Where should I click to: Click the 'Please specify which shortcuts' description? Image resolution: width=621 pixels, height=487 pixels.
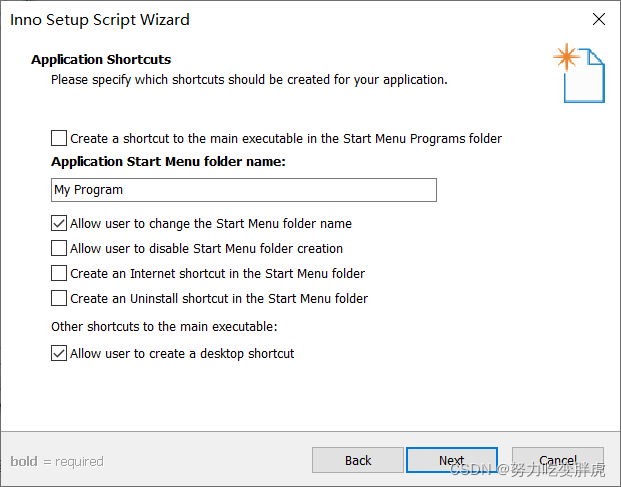(249, 80)
